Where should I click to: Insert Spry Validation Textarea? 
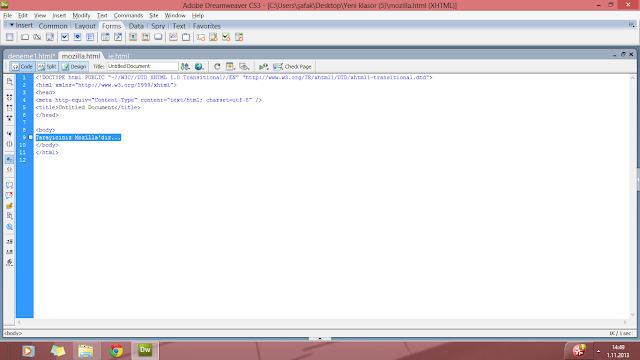(213, 37)
